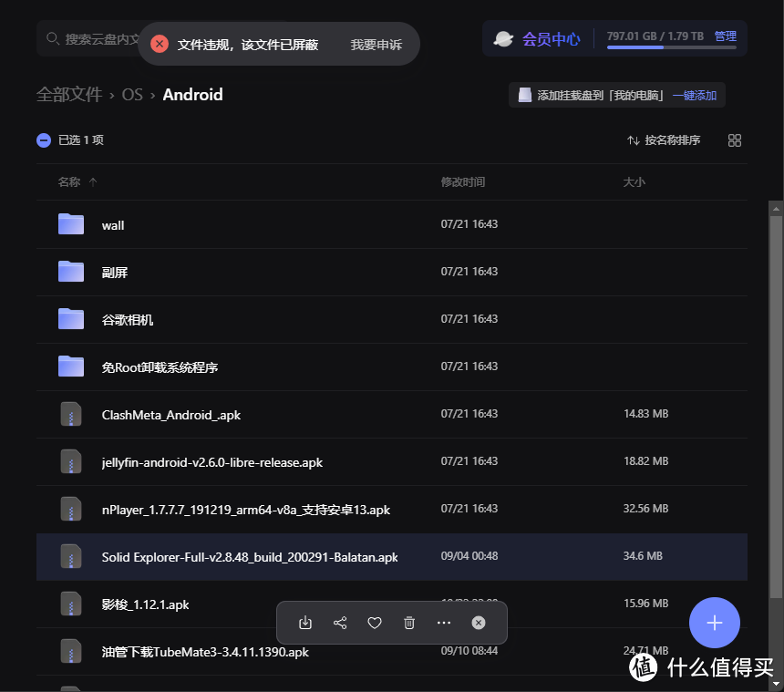Switch to grid view layout
784x692 pixels.
735,140
